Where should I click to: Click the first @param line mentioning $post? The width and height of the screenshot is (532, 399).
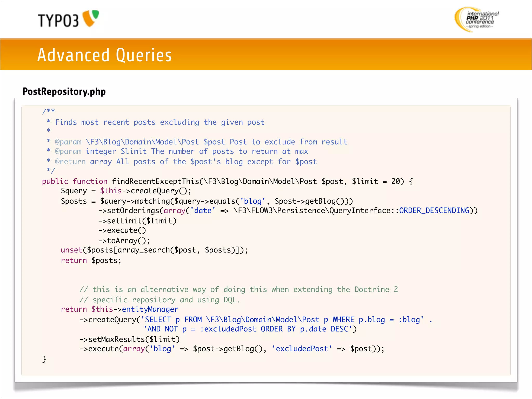(197, 142)
